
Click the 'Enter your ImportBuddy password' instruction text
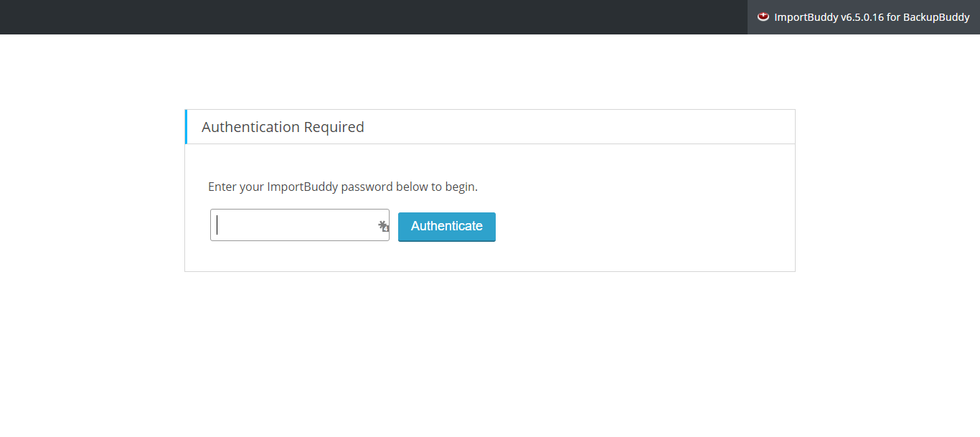tap(342, 187)
